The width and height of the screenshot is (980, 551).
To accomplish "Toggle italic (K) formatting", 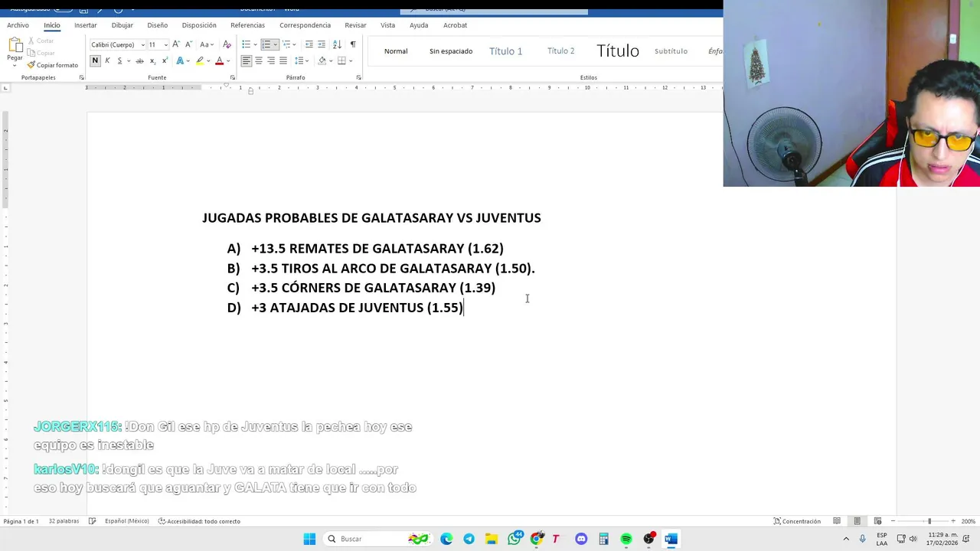I will point(107,60).
